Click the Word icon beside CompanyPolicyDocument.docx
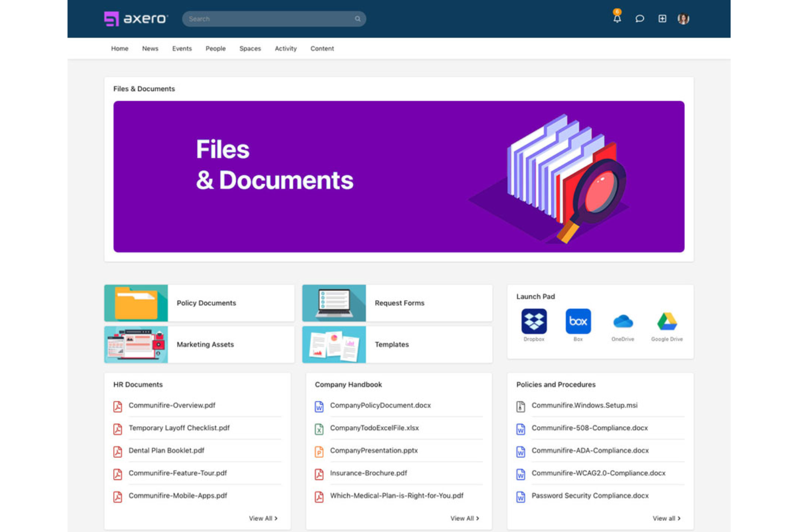 pos(319,406)
